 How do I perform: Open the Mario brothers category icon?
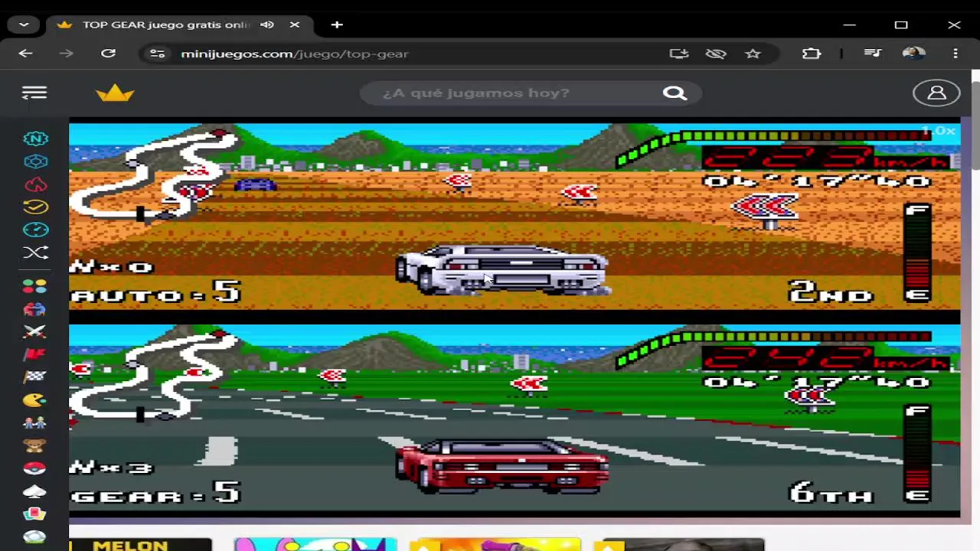34,422
